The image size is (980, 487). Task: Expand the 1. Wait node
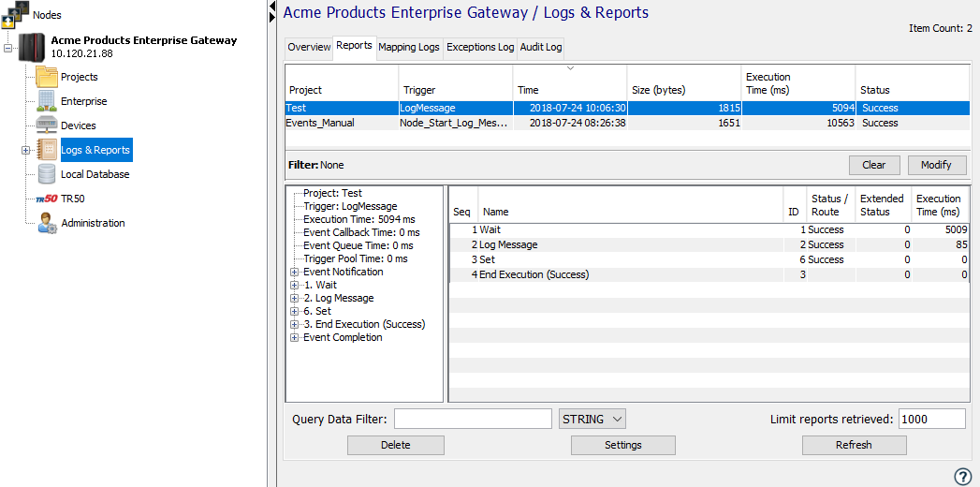click(x=295, y=285)
